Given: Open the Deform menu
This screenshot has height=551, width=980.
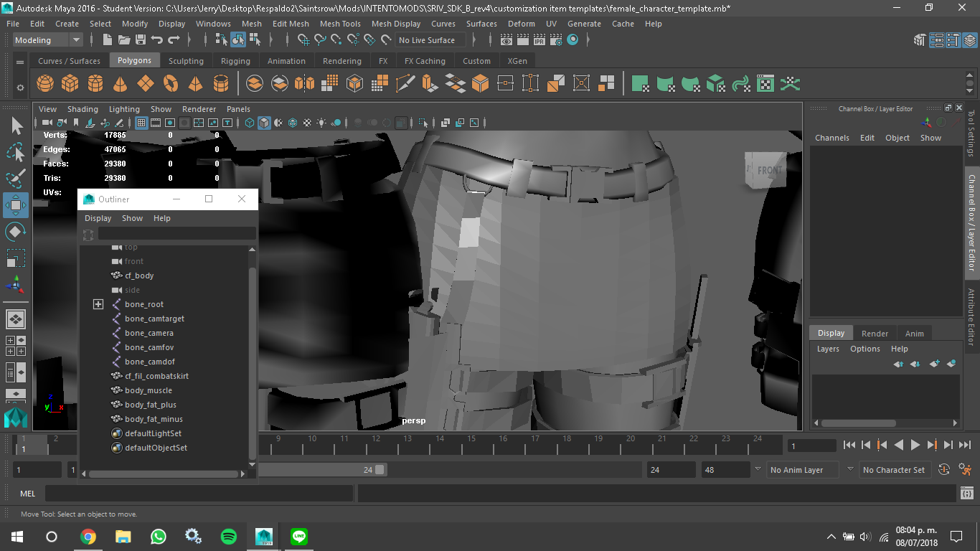Looking at the screenshot, I should 522,24.
